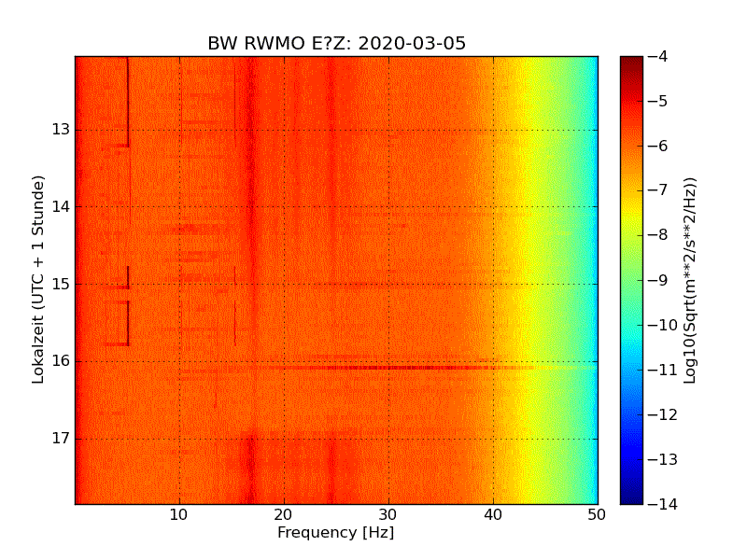Click the colorbar tick label '−9'
This screenshot has width=747, height=560.
coord(658,280)
